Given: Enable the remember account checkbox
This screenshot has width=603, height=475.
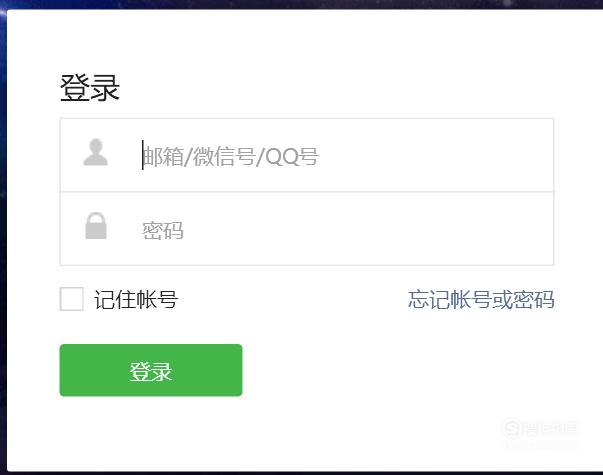Looking at the screenshot, I should [72, 299].
